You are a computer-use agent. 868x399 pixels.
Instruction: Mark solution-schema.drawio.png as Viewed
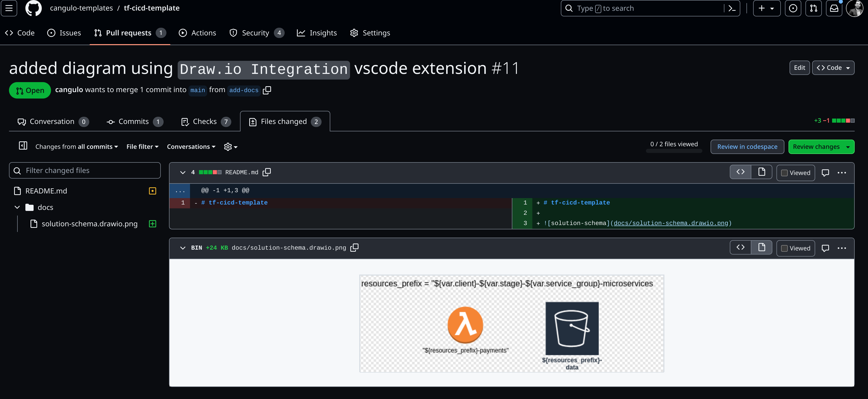click(x=784, y=248)
